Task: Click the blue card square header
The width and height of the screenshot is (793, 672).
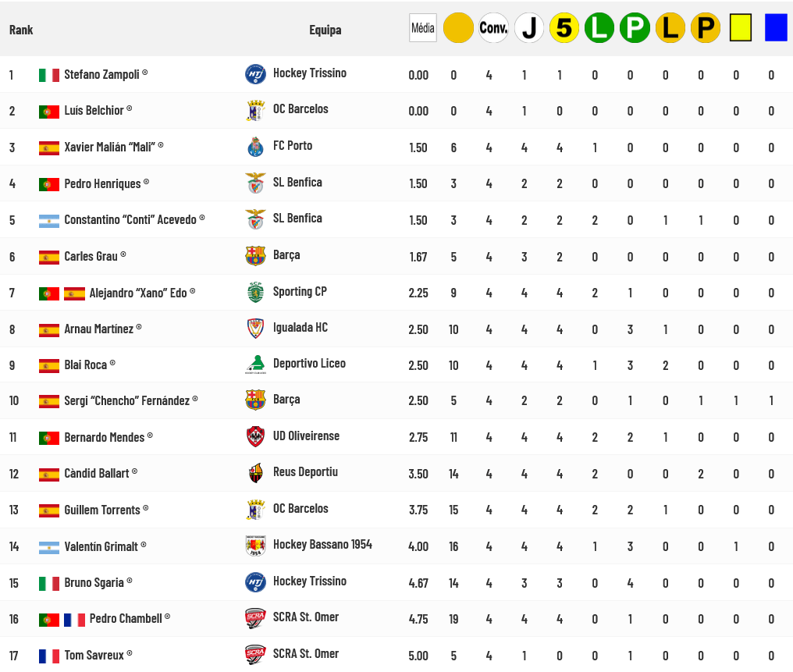Action: [776, 28]
